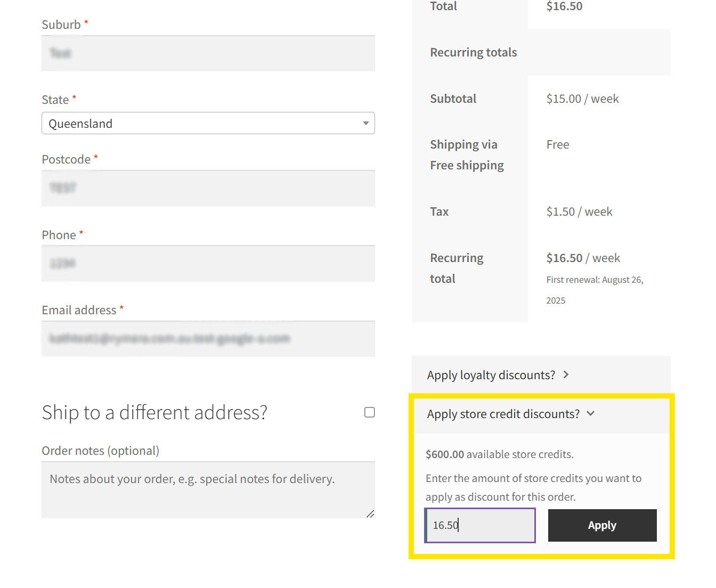716x588 pixels.
Task: Focus the Postcode input field
Action: pos(208,188)
